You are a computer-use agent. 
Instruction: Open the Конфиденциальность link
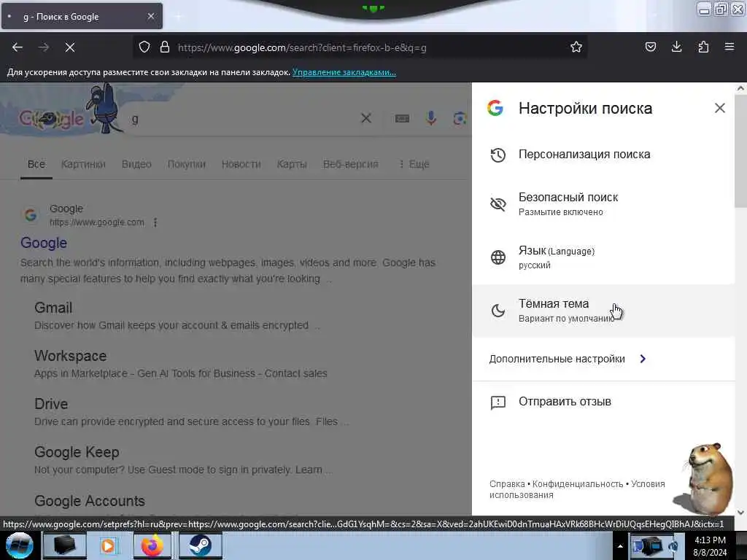(578, 484)
